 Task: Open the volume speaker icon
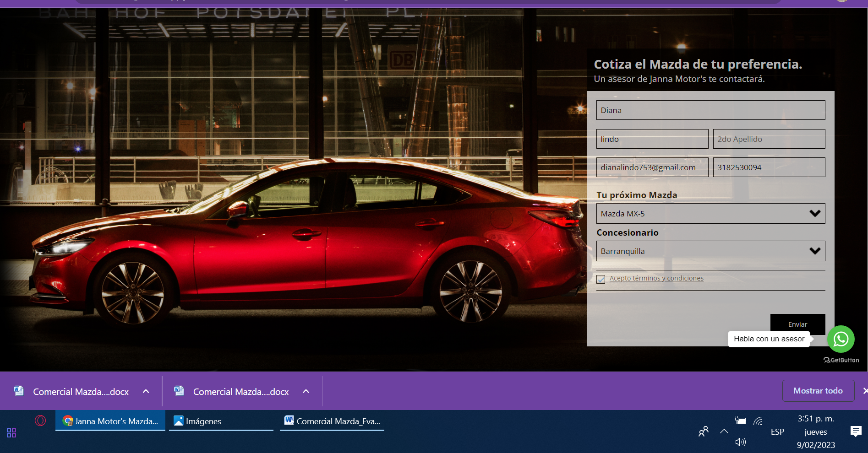pyautogui.click(x=740, y=442)
